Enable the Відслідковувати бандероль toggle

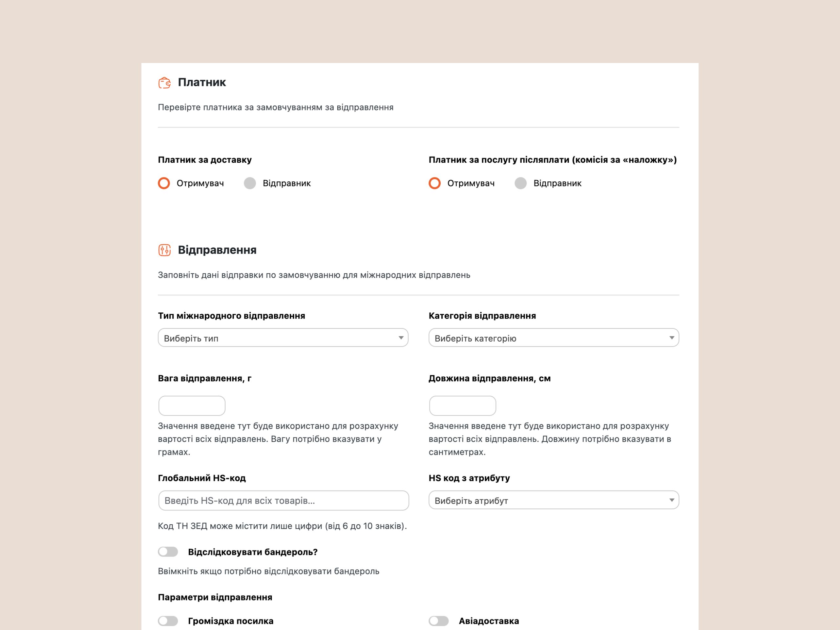click(168, 552)
